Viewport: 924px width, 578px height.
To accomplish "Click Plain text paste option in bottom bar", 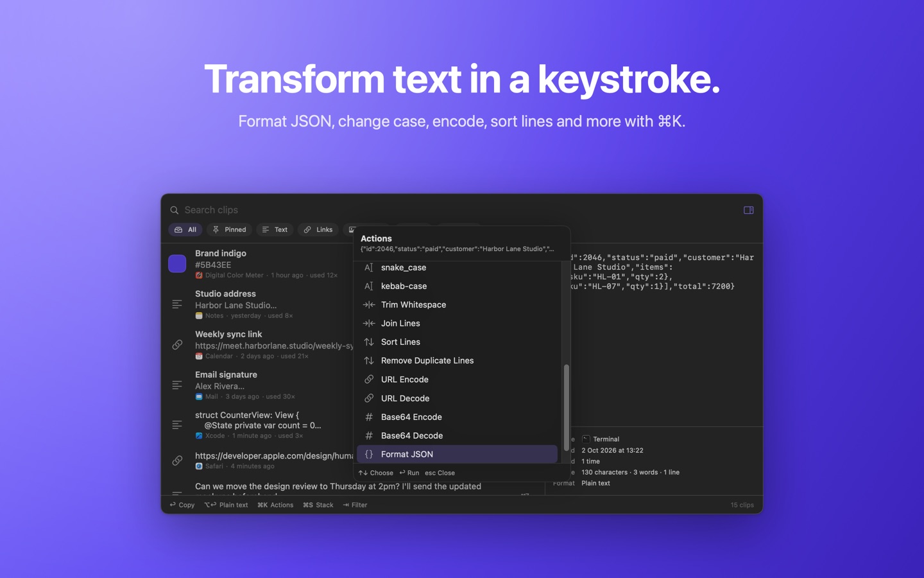I will coord(226,505).
